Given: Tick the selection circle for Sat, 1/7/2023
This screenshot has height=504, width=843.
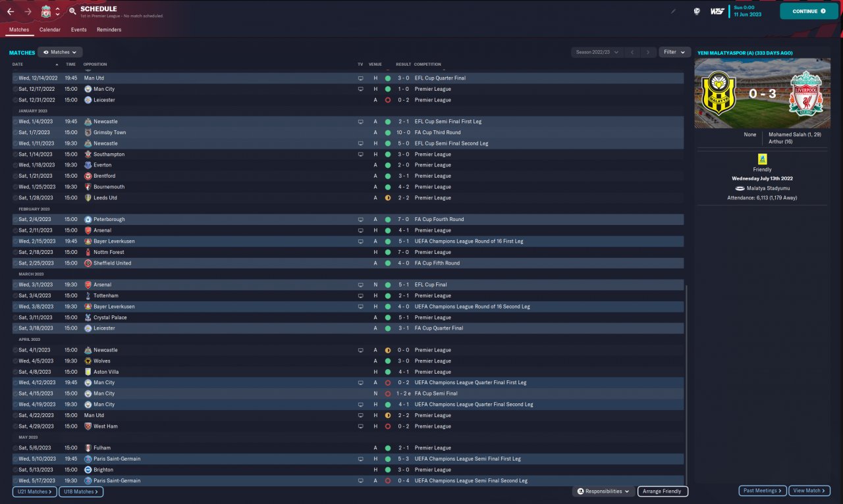Looking at the screenshot, I should [x=15, y=132].
